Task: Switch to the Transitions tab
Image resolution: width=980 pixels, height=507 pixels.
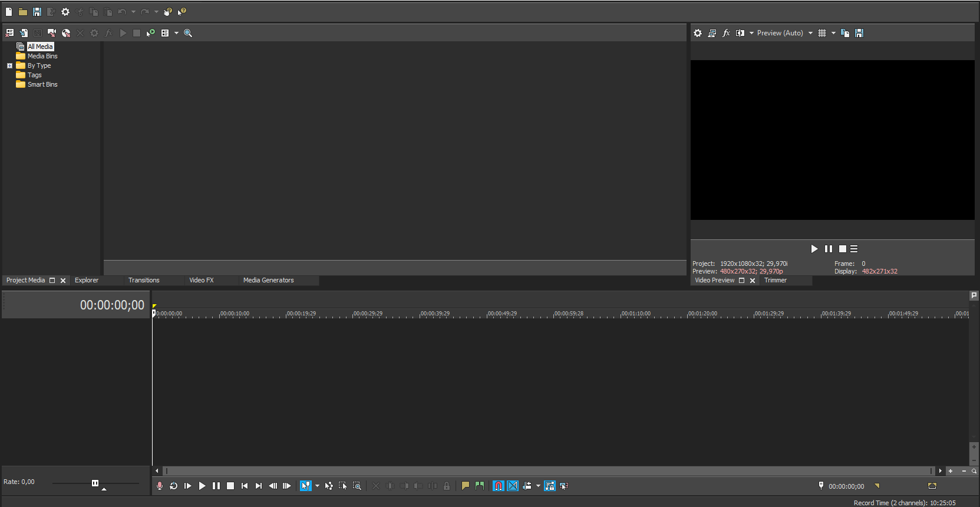Action: pyautogui.click(x=144, y=280)
